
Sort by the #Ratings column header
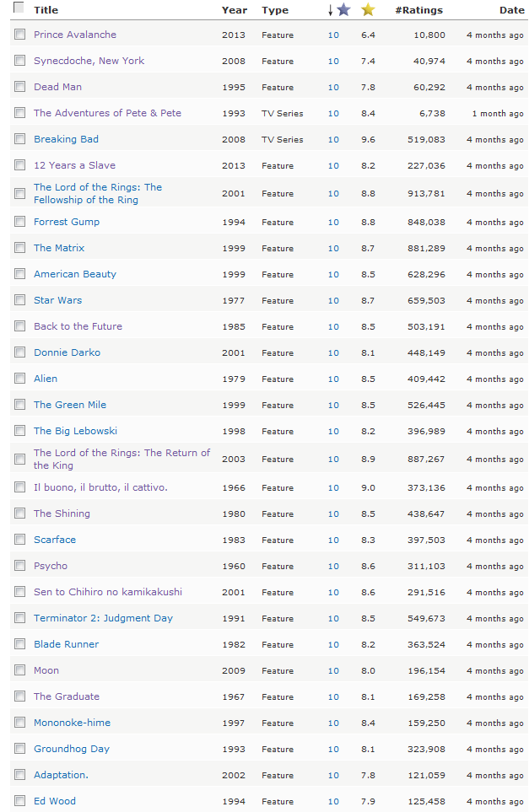coord(418,10)
